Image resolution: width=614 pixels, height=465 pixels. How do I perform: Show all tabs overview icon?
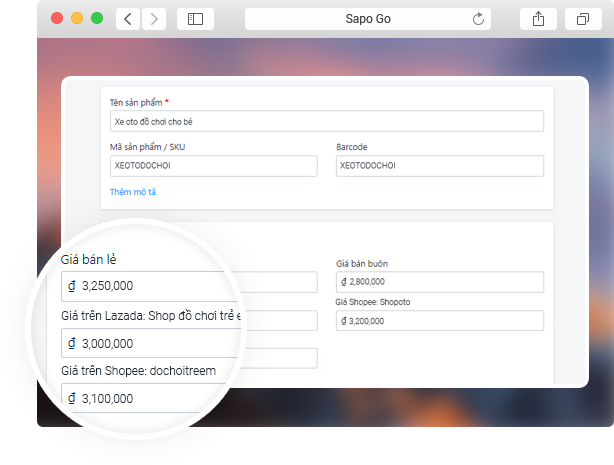[583, 18]
